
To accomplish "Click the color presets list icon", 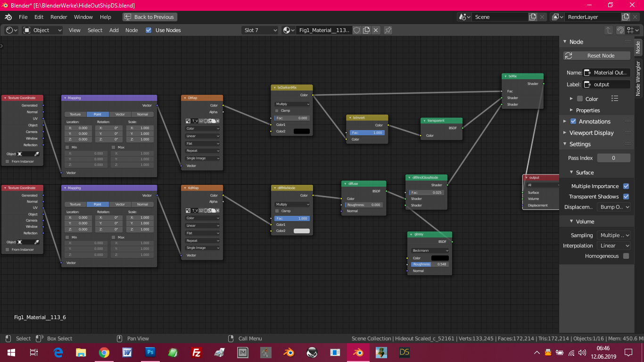I will tap(614, 99).
